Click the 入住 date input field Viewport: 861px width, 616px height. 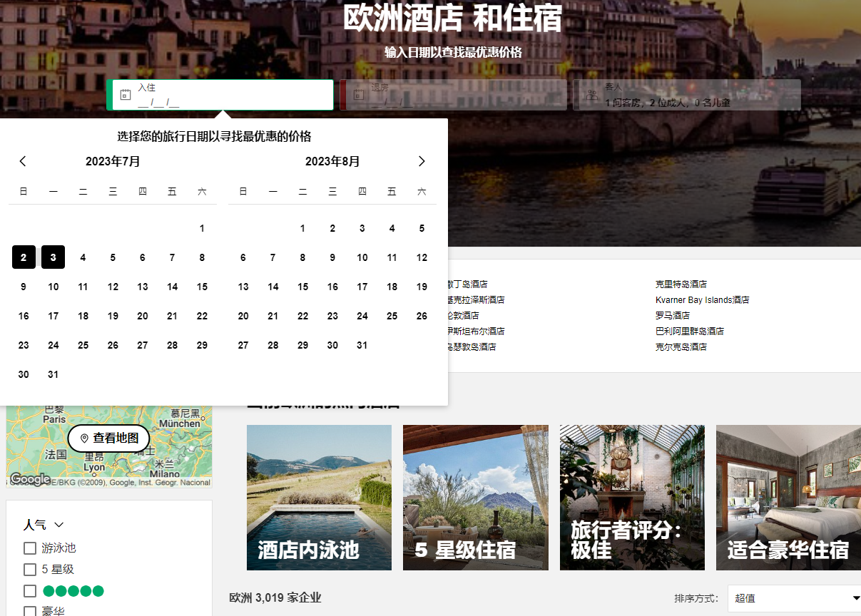(x=228, y=95)
